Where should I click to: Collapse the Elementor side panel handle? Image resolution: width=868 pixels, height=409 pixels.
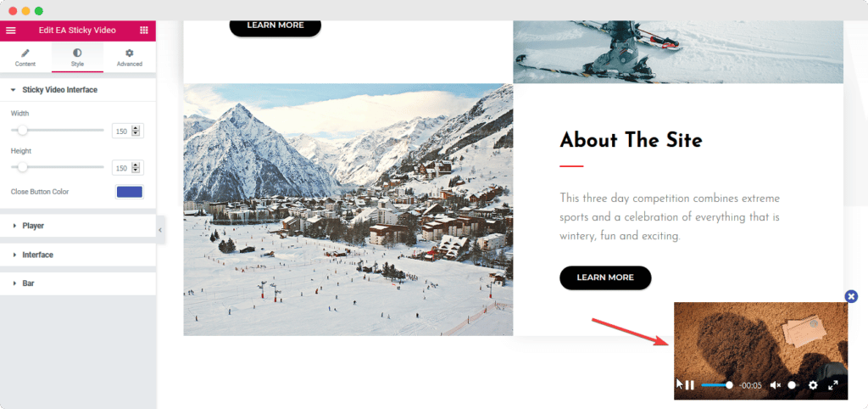tap(160, 230)
